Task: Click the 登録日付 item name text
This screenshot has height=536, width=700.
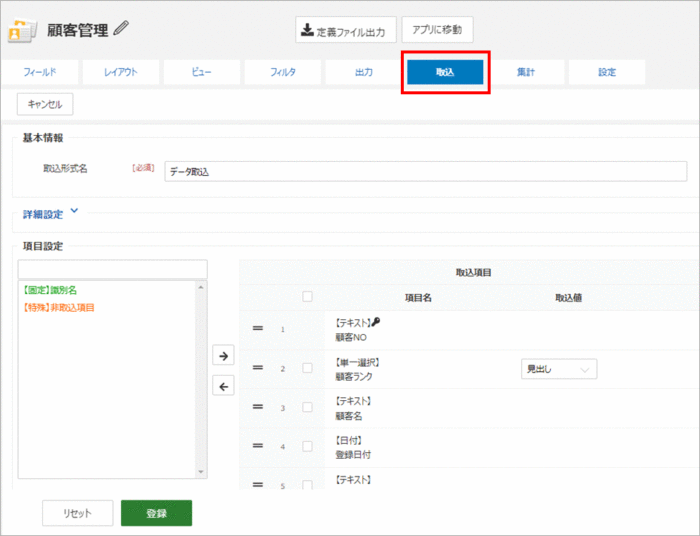Action: click(353, 455)
